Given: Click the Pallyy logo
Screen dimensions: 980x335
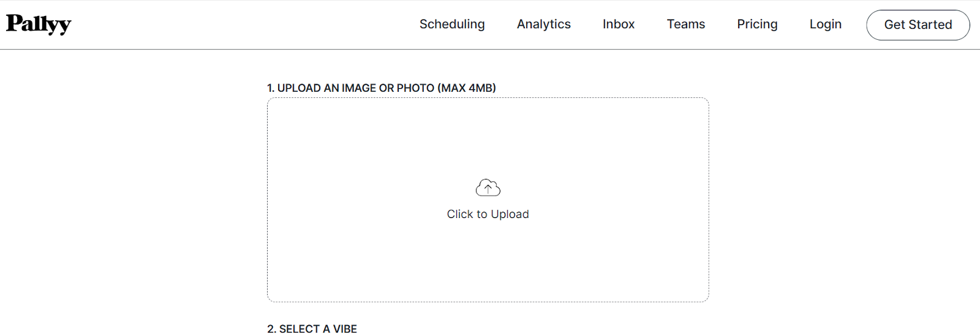Looking at the screenshot, I should point(39,24).
